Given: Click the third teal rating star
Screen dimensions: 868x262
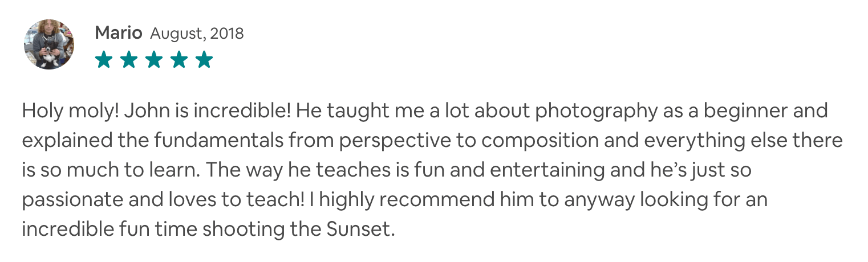Looking at the screenshot, I should [154, 59].
